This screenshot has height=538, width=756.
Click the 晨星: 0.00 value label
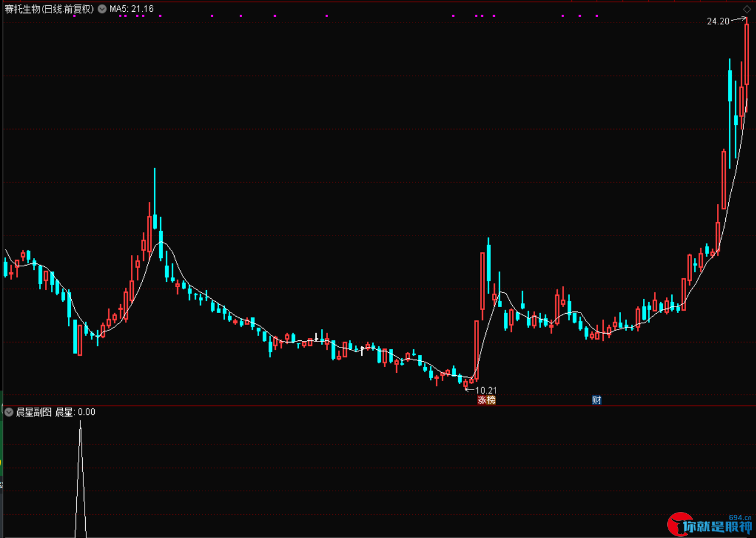(x=75, y=412)
